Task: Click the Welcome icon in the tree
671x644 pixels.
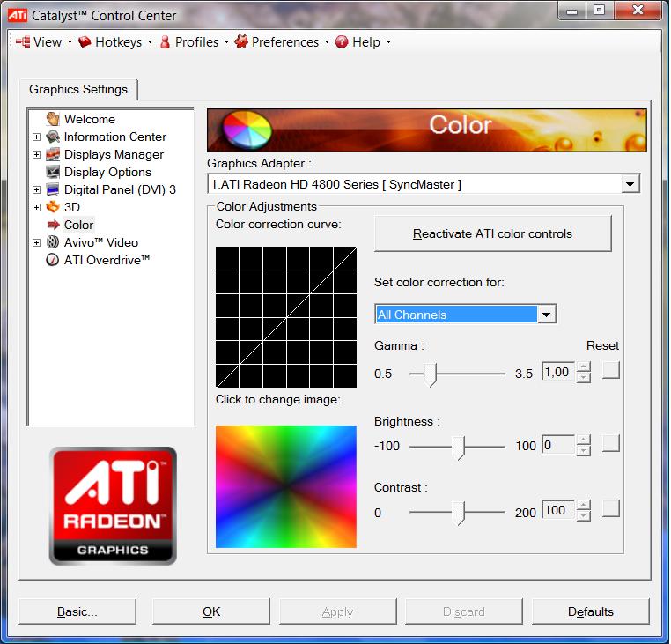Action: pyautogui.click(x=53, y=119)
